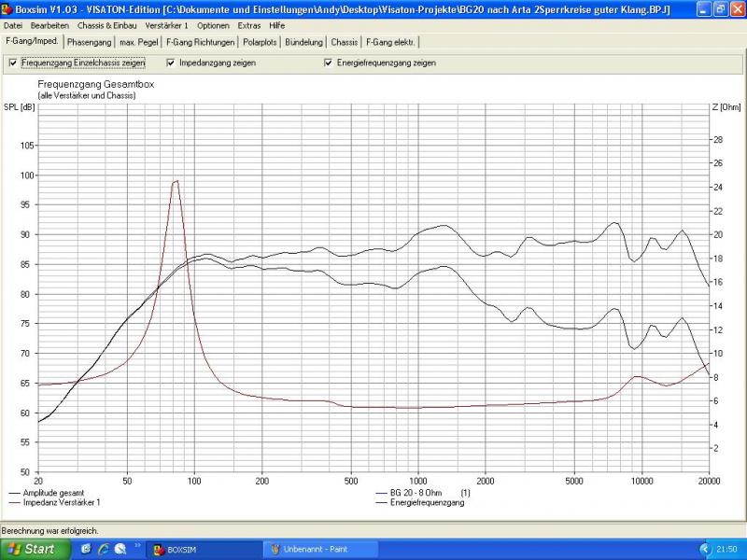Screen dimensions: 747x560
Task: Show hidden system tray icons arrow
Action: pos(704,549)
